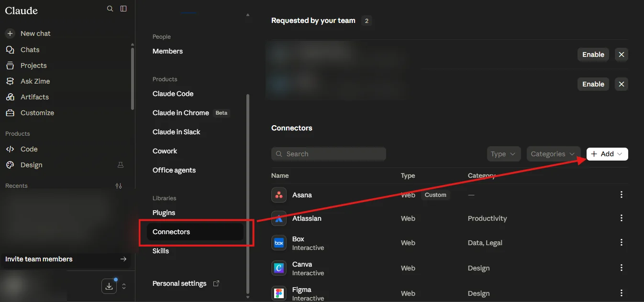
Task: Click the Claude logo
Action: (22, 11)
